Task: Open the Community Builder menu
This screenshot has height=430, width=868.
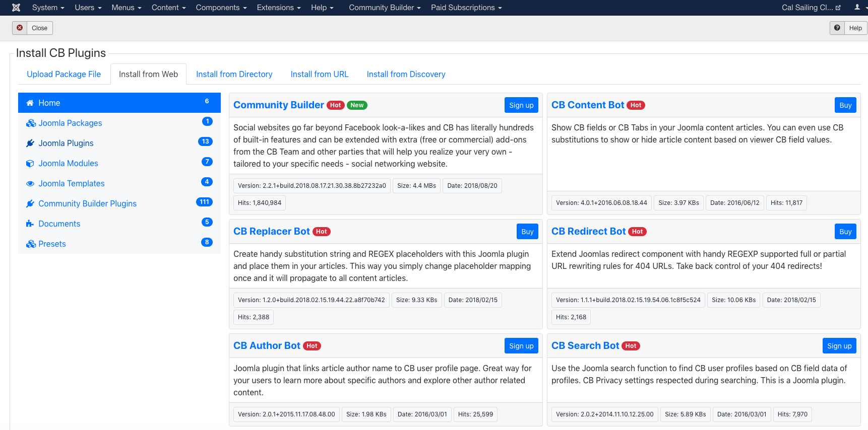Action: [385, 8]
